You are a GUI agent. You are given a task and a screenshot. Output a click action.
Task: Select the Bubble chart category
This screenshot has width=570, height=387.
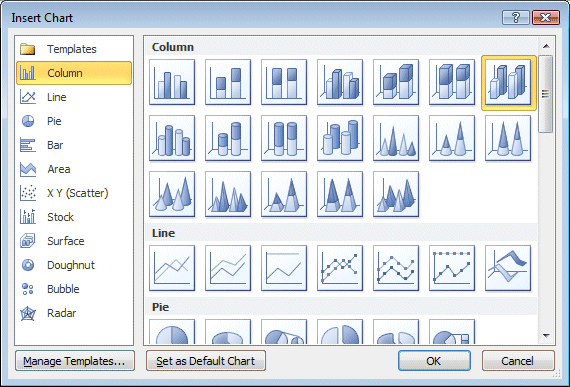click(x=74, y=289)
